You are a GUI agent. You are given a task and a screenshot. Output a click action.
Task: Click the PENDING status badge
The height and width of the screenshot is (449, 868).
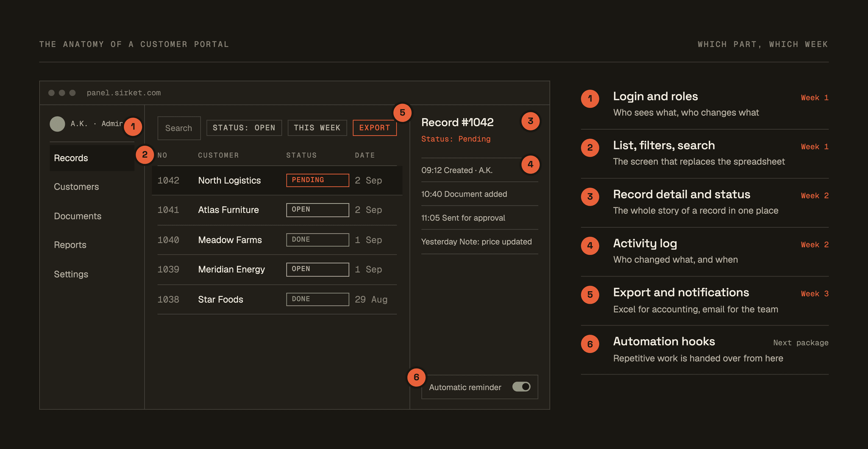[317, 180]
